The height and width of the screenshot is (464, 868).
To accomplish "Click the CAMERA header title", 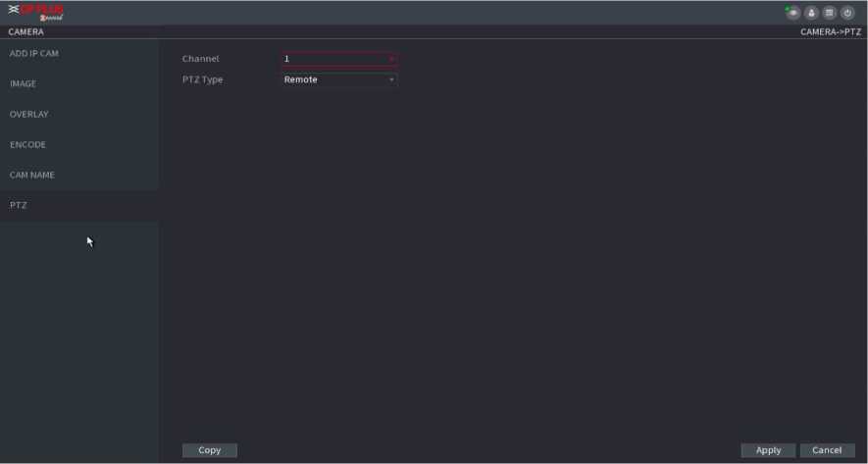I will pyautogui.click(x=26, y=32).
